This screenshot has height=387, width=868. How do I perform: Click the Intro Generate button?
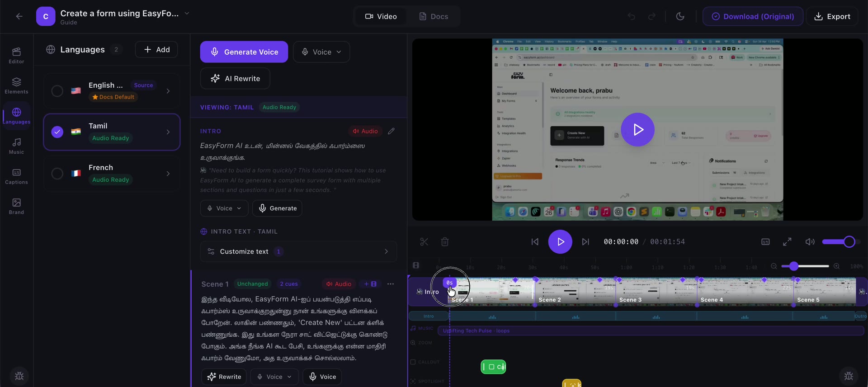point(277,208)
